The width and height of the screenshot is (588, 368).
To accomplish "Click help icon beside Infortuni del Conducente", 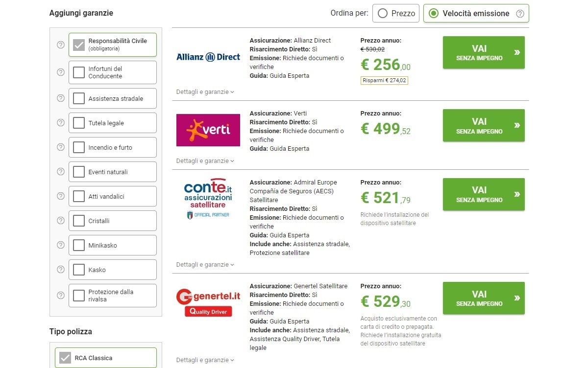I will (x=61, y=72).
